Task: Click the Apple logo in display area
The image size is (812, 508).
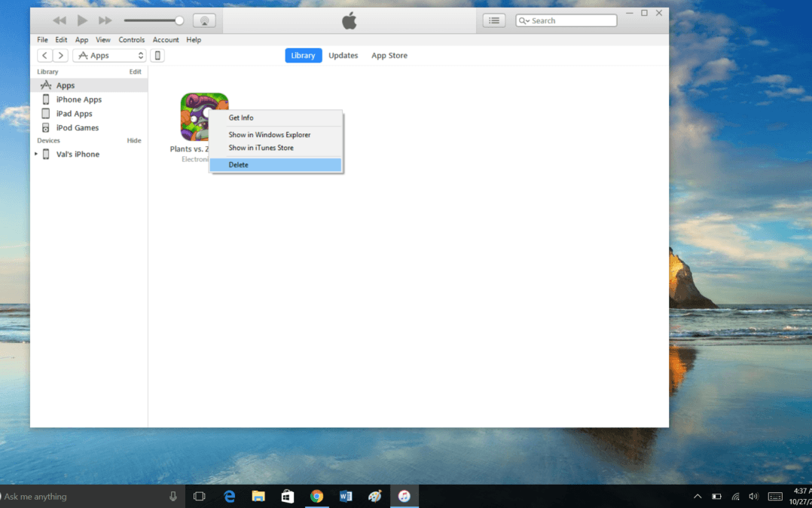Action: (350, 21)
